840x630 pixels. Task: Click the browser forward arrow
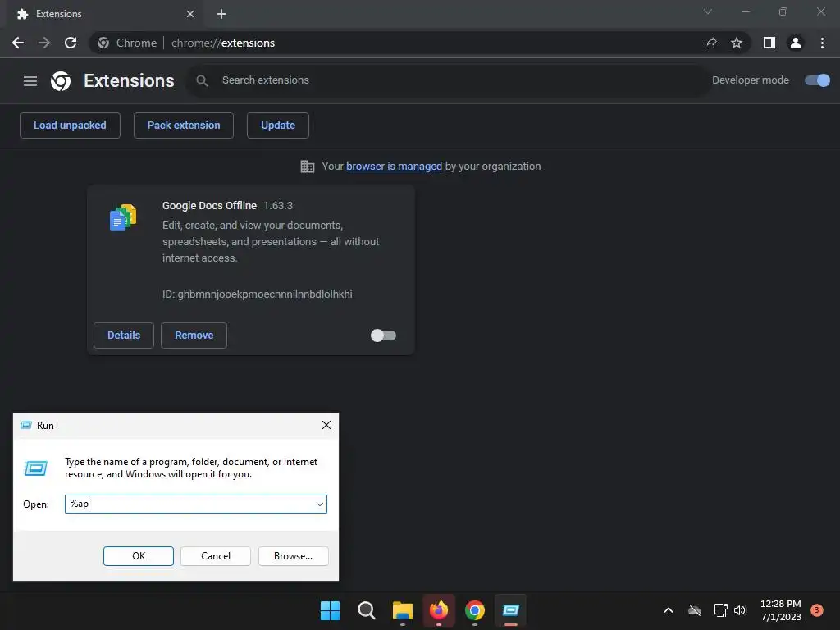click(44, 43)
